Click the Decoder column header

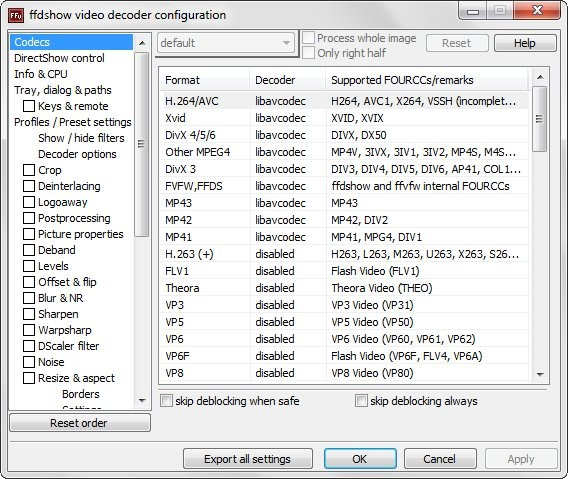(x=288, y=80)
